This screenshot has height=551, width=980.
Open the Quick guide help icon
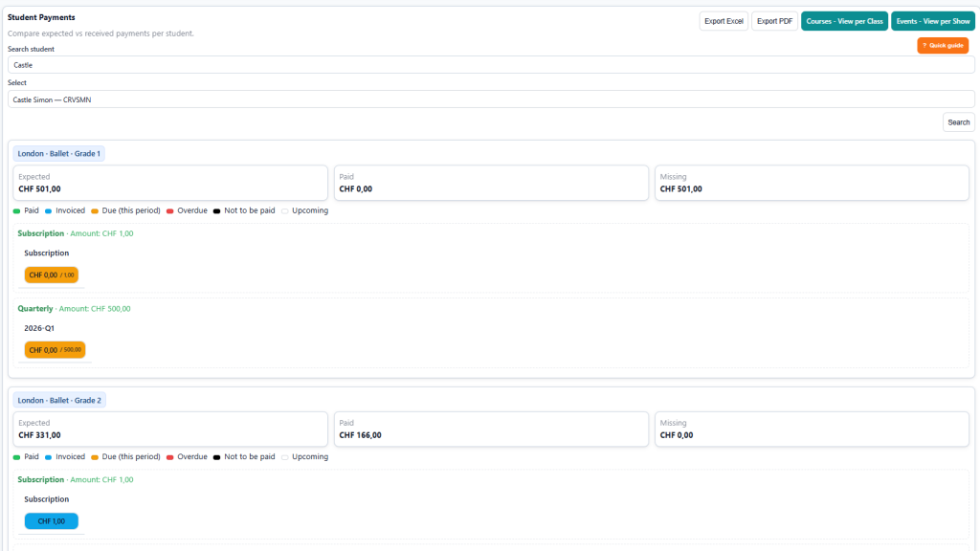tap(943, 45)
